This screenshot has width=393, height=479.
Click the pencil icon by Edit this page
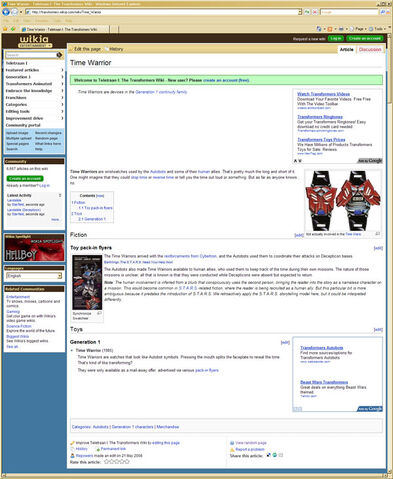[x=71, y=49]
